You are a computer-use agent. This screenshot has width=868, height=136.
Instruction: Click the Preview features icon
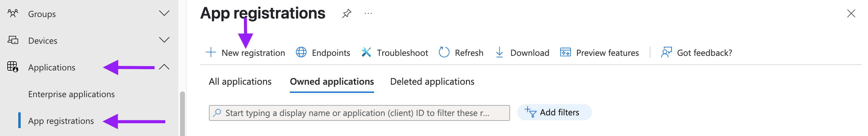[x=565, y=53]
